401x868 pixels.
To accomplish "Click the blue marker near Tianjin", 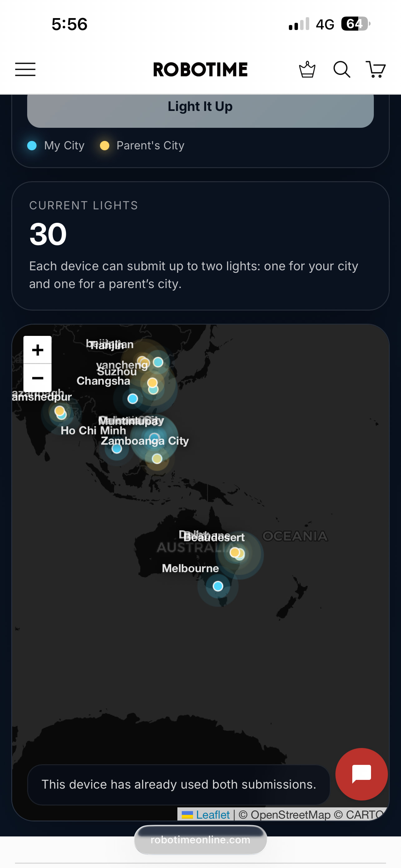I will coord(158,362).
